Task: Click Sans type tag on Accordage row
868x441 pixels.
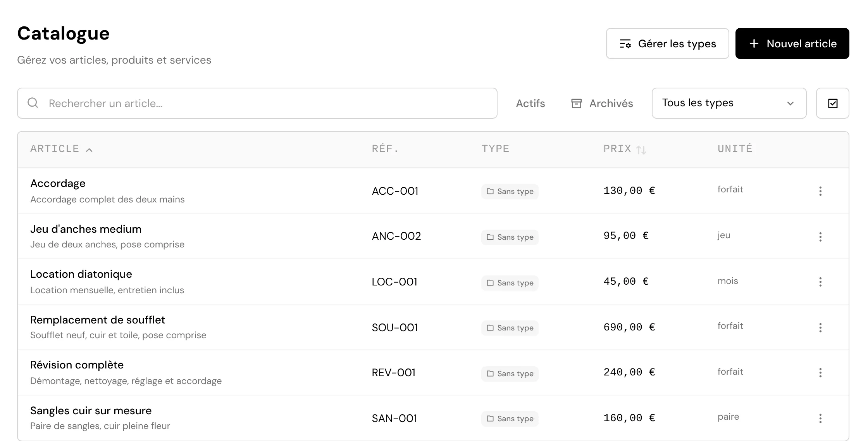Action: (x=510, y=191)
